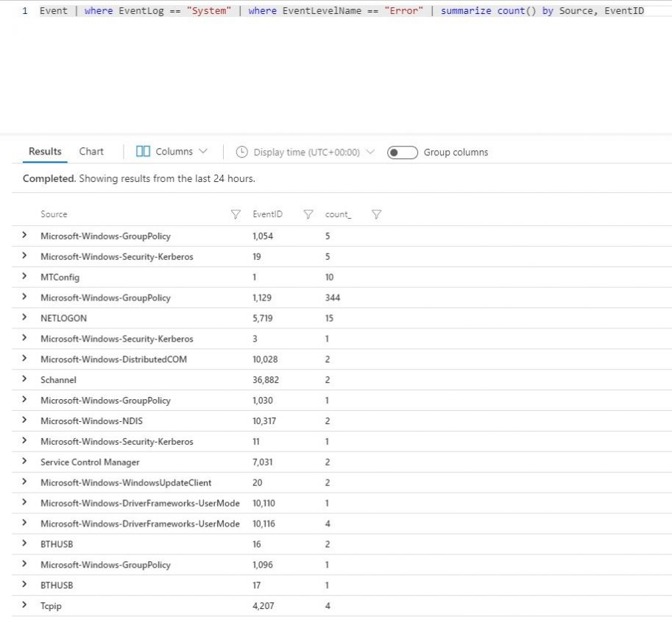The image size is (672, 623).
Task: Toggle the Group columns switch
Action: (x=402, y=152)
